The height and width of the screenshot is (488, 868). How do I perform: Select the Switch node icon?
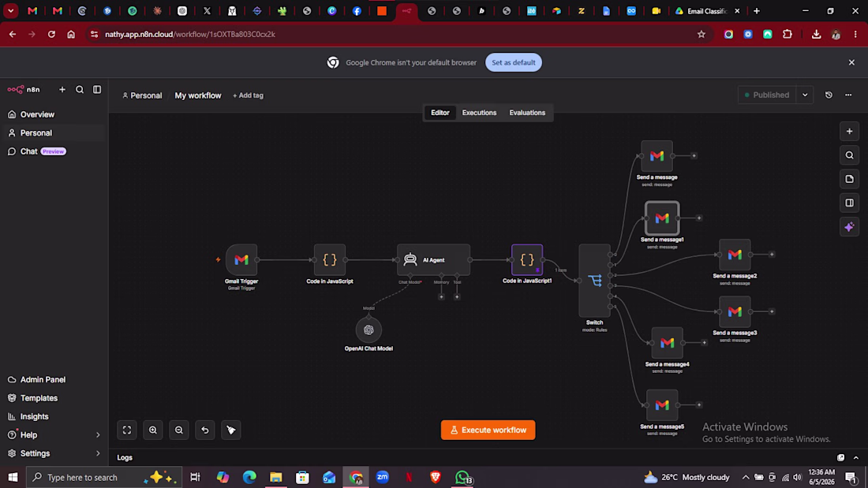point(594,281)
